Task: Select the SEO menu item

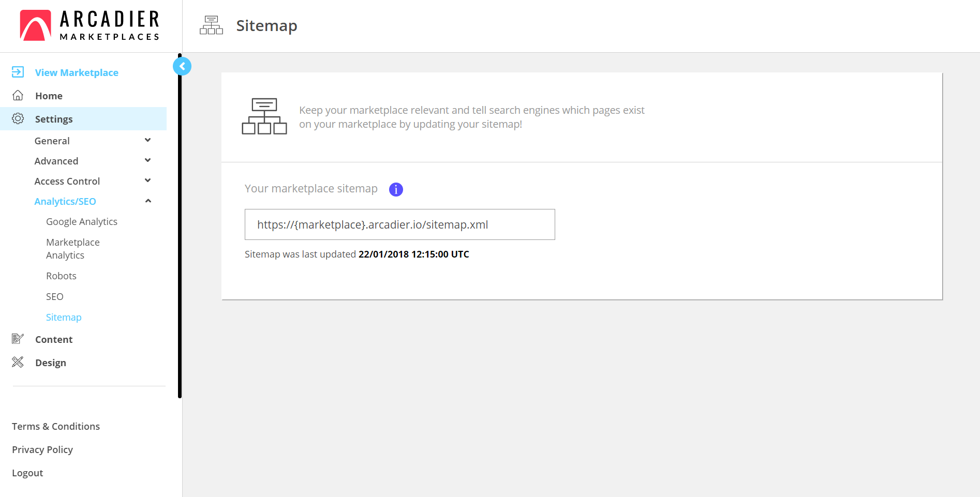Action: coord(55,296)
